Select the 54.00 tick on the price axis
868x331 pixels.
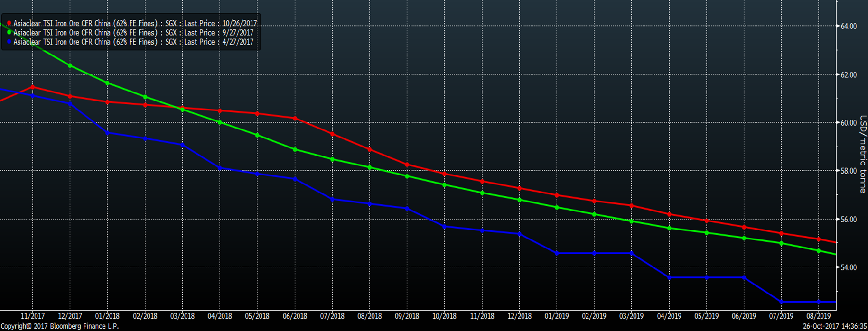coord(849,267)
